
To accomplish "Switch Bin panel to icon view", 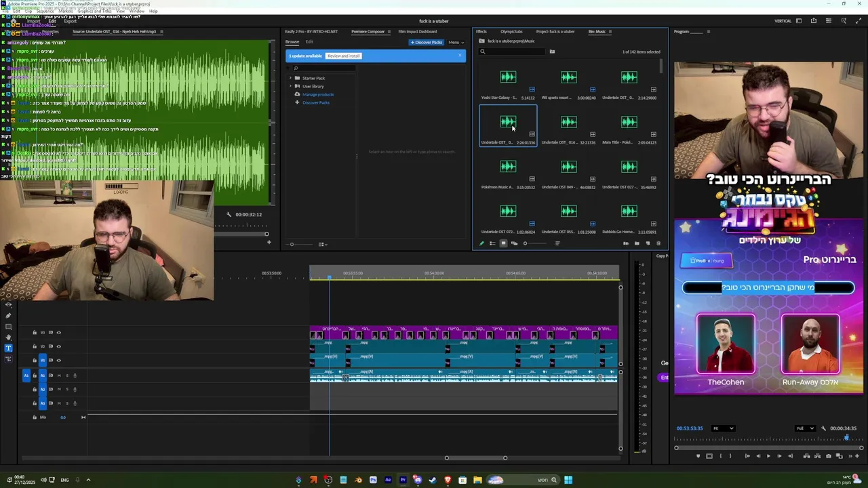I will coord(503,243).
